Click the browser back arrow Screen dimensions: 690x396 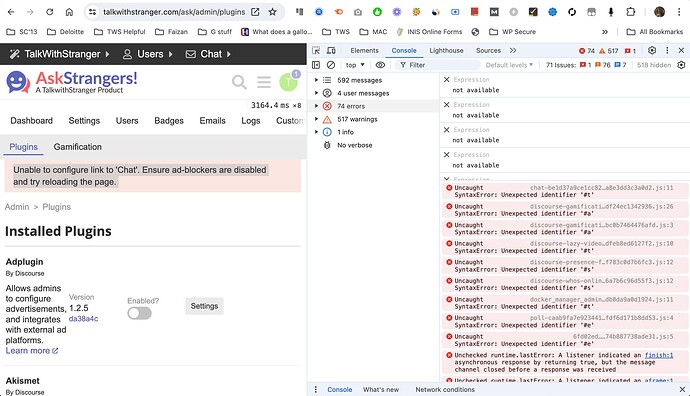(11, 12)
